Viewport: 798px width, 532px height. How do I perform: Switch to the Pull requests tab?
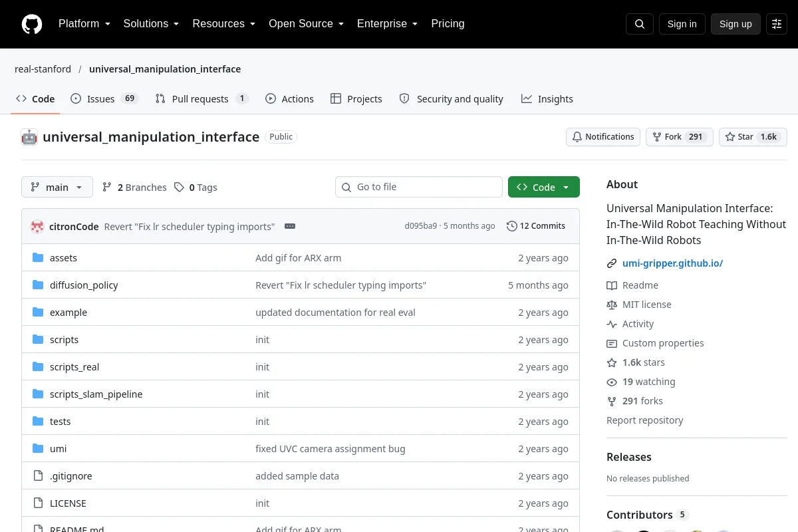[201, 98]
